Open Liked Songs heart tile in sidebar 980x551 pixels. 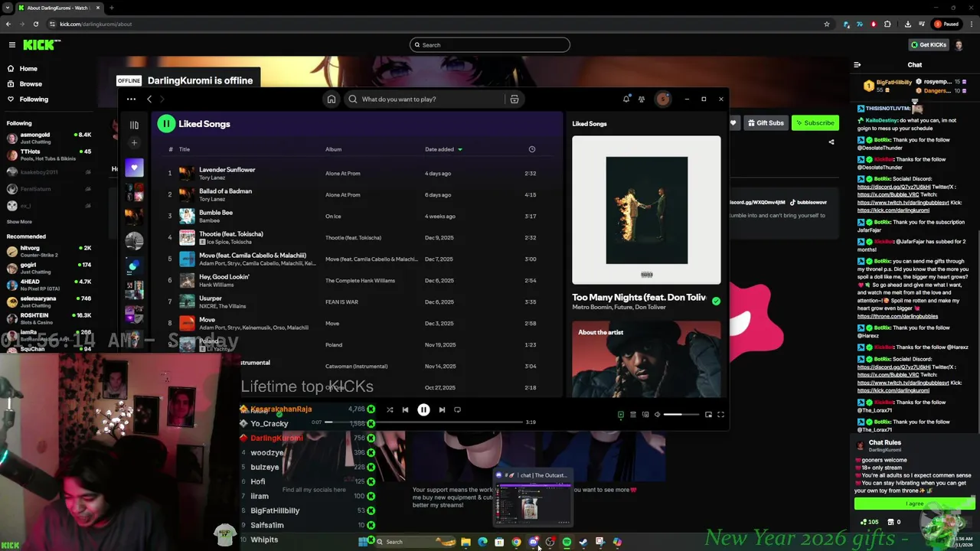click(x=134, y=168)
